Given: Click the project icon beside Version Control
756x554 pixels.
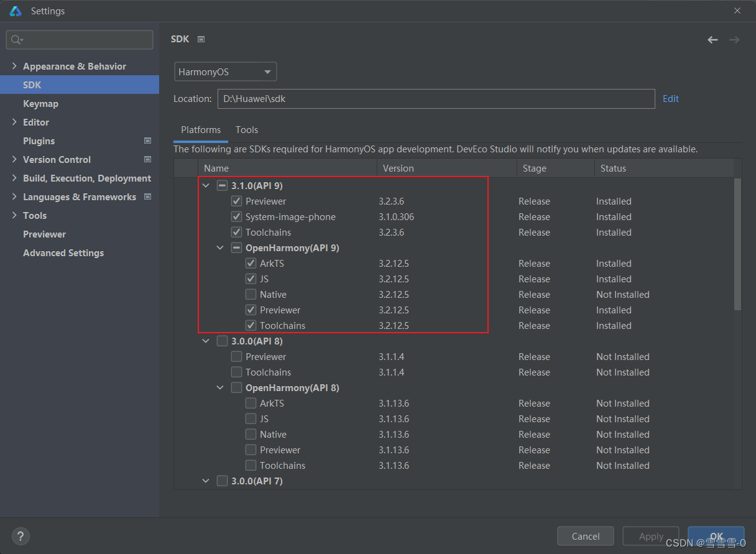Looking at the screenshot, I should click(x=147, y=159).
